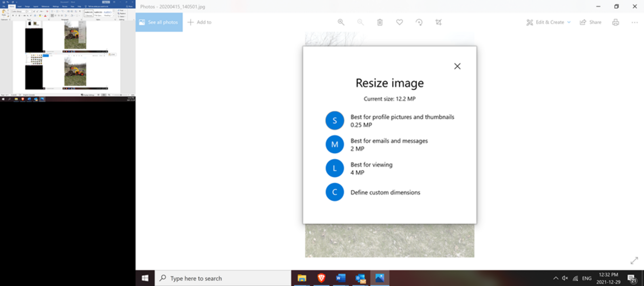
Task: Choose L size best for viewing
Action: click(335, 168)
